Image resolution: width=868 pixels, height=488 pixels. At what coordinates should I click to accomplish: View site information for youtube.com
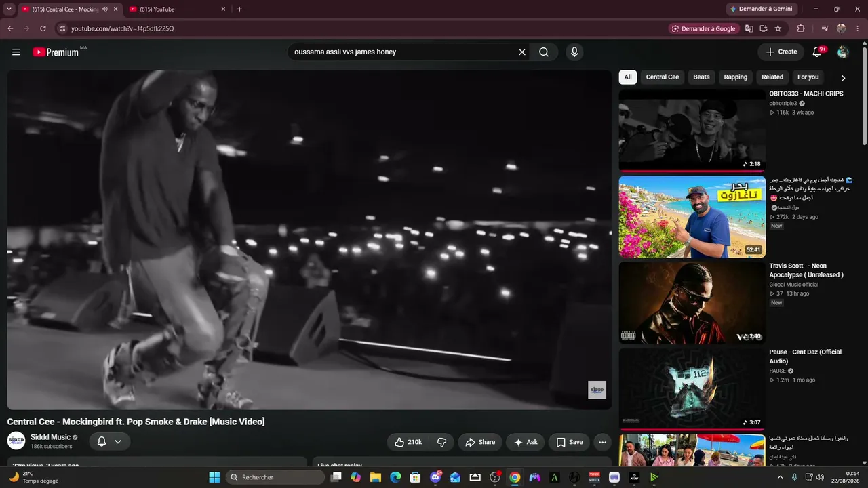click(62, 28)
